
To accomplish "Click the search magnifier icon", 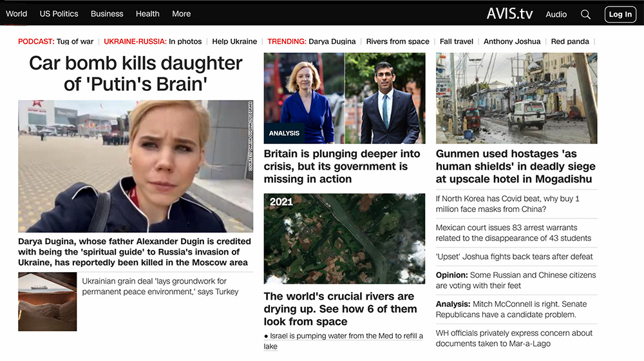I will click(585, 14).
